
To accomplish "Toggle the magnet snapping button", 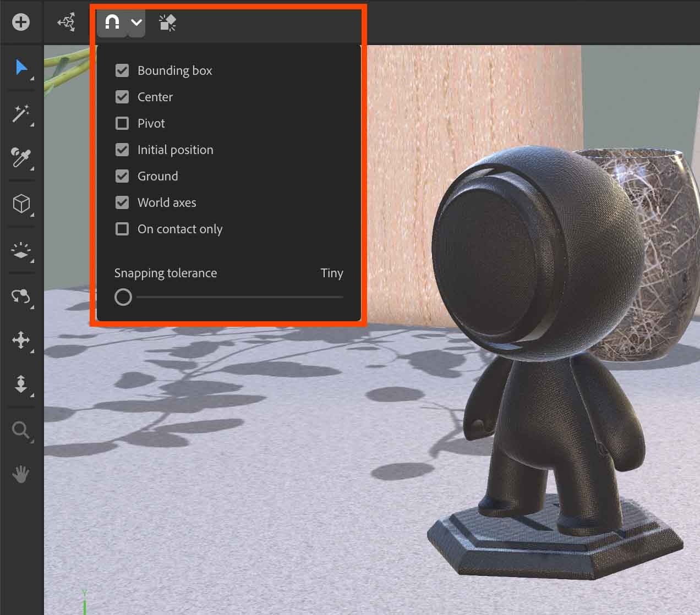I will (112, 23).
